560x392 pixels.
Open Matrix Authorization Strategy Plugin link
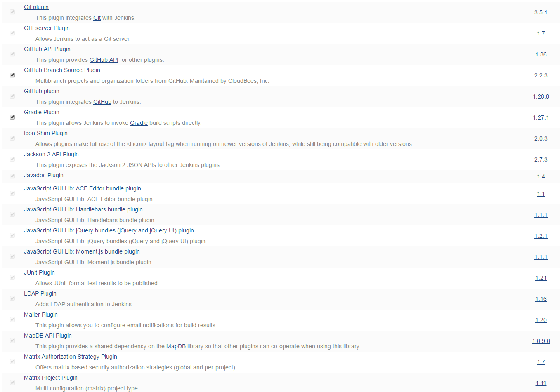[71, 357]
